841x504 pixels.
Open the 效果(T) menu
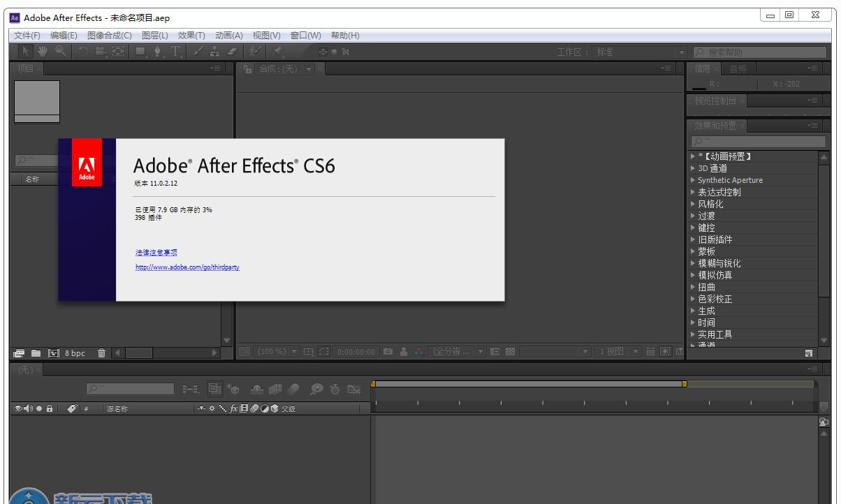(x=191, y=36)
